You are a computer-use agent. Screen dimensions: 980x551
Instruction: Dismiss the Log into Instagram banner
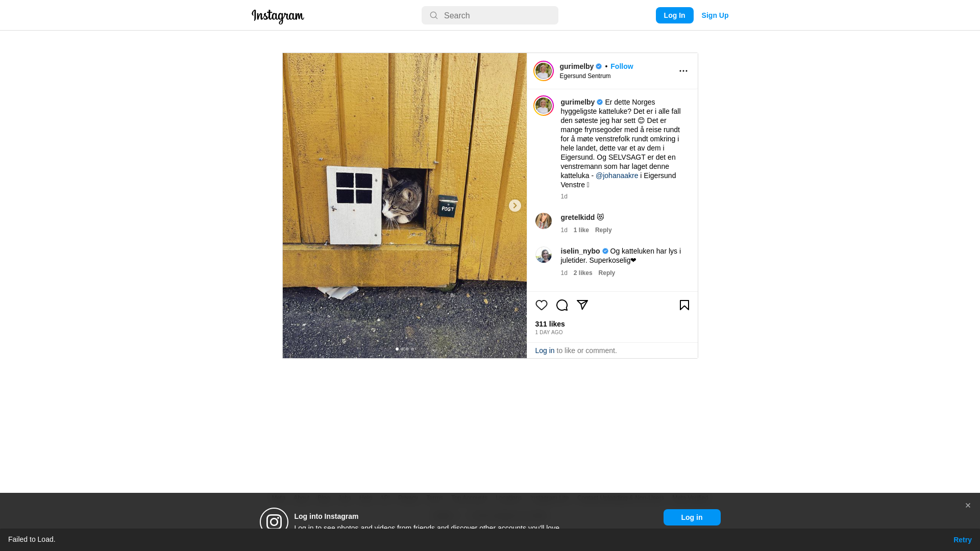[967, 506]
